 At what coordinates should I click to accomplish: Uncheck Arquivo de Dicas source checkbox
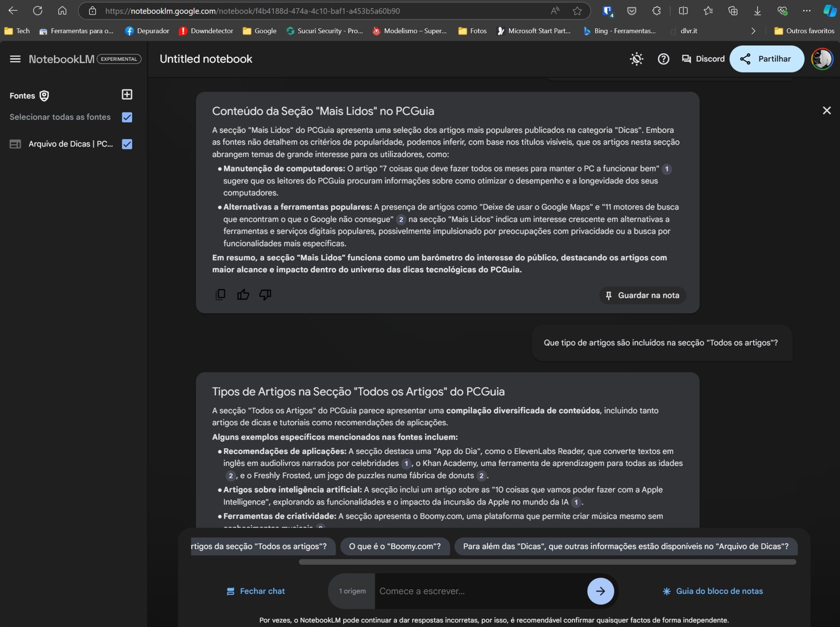[127, 144]
